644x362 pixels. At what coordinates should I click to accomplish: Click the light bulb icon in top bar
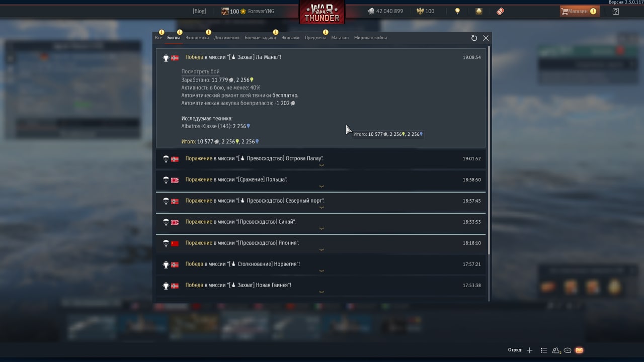[x=457, y=11]
